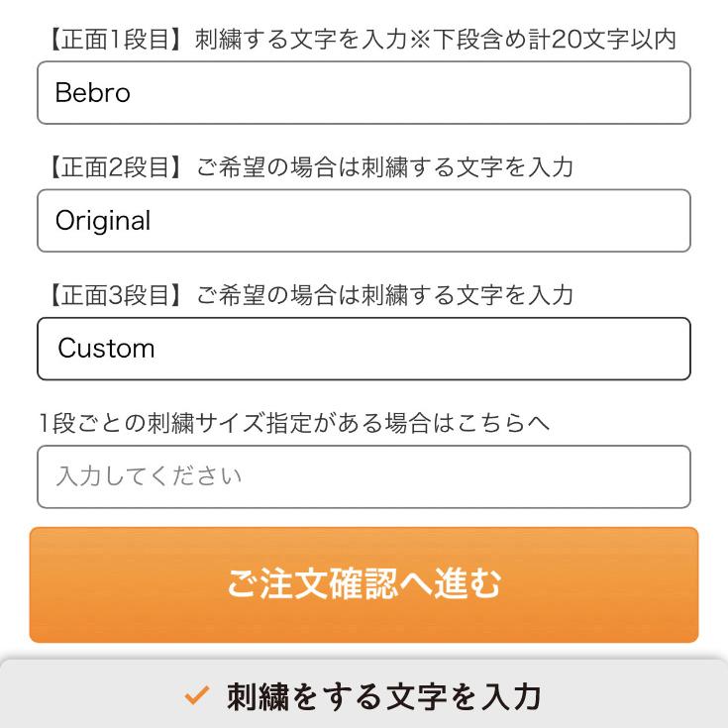Screen dimensions: 728x728
Task: Focus the third-row field containing Custom
Action: [364, 349]
